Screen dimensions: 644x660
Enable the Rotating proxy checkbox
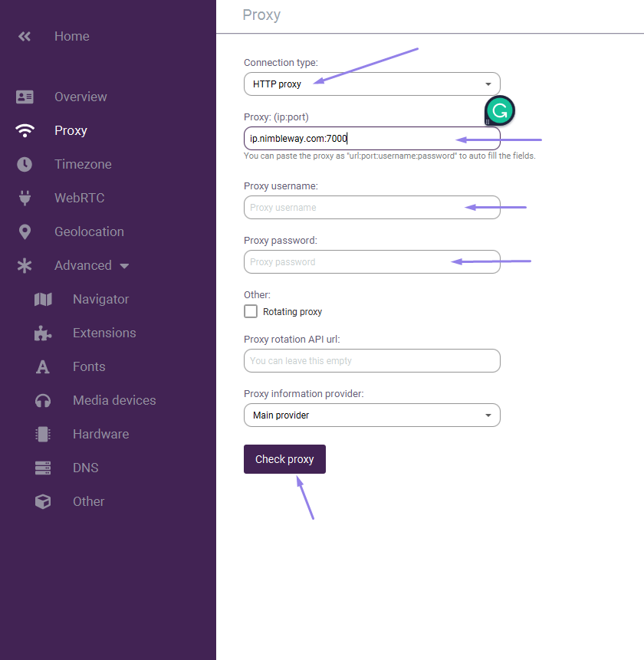(x=251, y=311)
